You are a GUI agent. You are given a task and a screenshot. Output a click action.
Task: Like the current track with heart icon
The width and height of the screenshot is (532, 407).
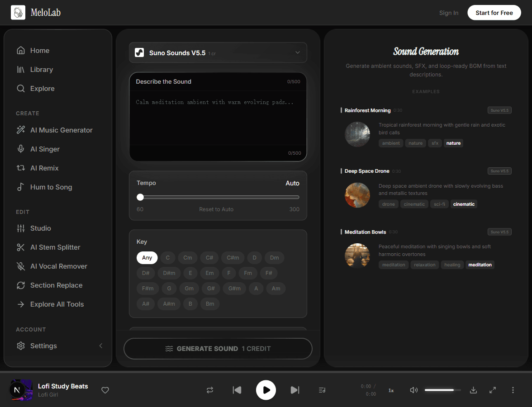tap(105, 390)
